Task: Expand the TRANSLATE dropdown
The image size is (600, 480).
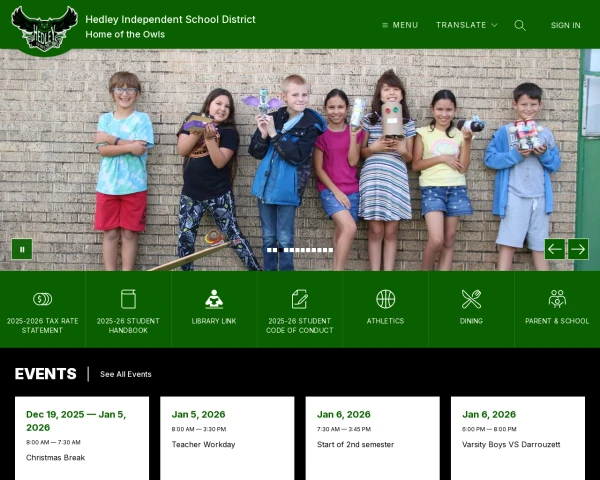Action: [466, 25]
